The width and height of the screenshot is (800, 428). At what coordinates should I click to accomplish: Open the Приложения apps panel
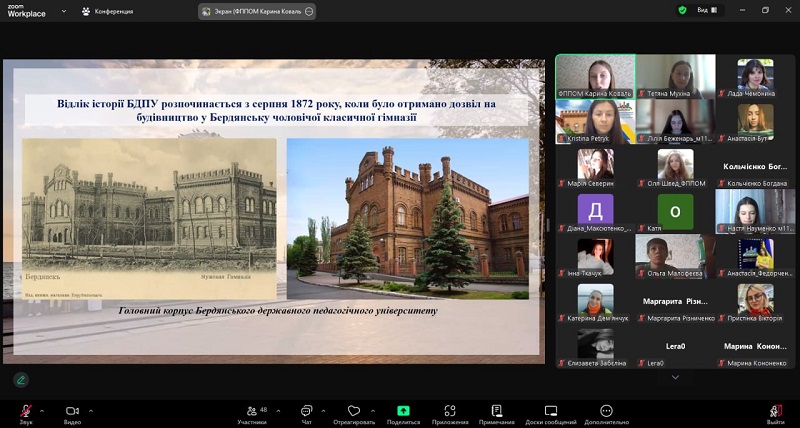(450, 414)
